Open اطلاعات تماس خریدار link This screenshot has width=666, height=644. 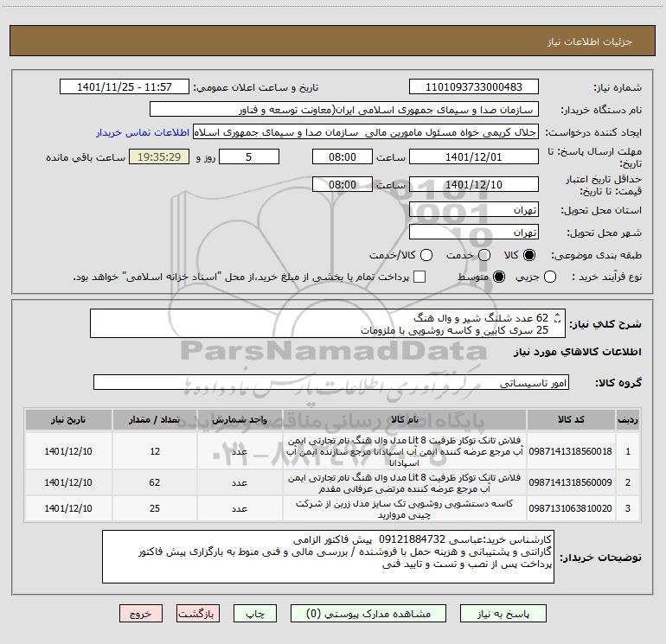click(x=143, y=132)
